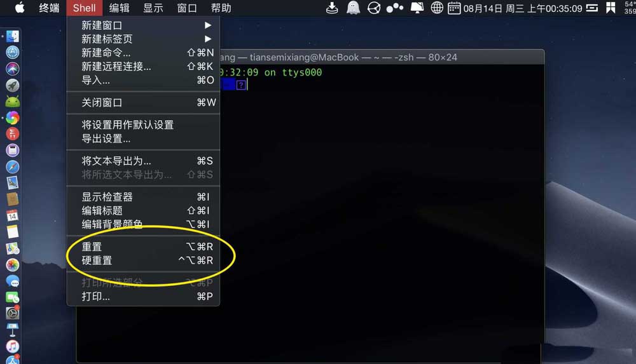Open Safari compass icon in dock
636x364 pixels.
point(13,166)
